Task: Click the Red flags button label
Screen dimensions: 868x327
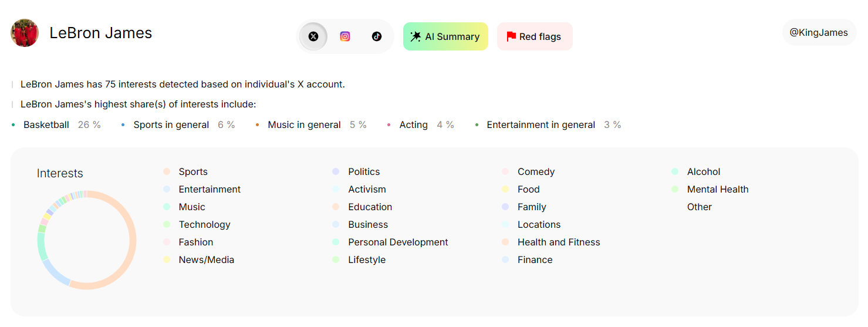Action: [540, 36]
